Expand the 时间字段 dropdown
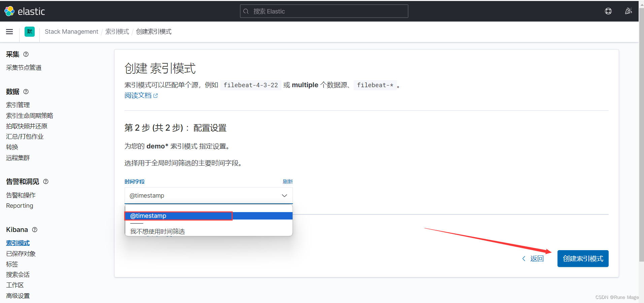644x303 pixels. pos(208,196)
